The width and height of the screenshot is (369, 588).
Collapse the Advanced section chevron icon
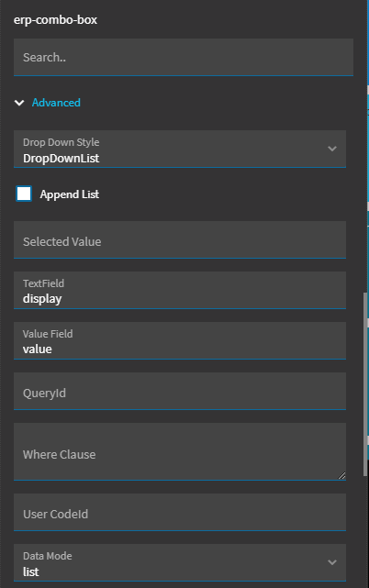[x=19, y=103]
